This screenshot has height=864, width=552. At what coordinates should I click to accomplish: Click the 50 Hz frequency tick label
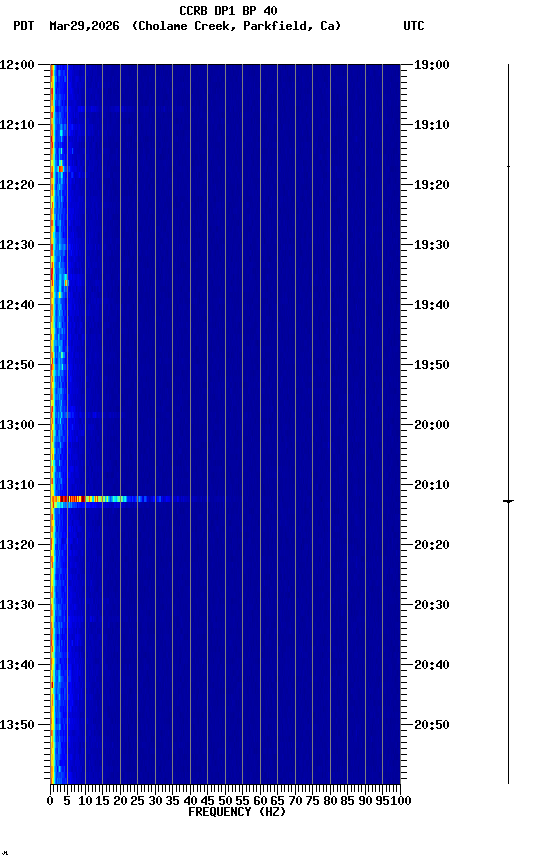coord(225,801)
